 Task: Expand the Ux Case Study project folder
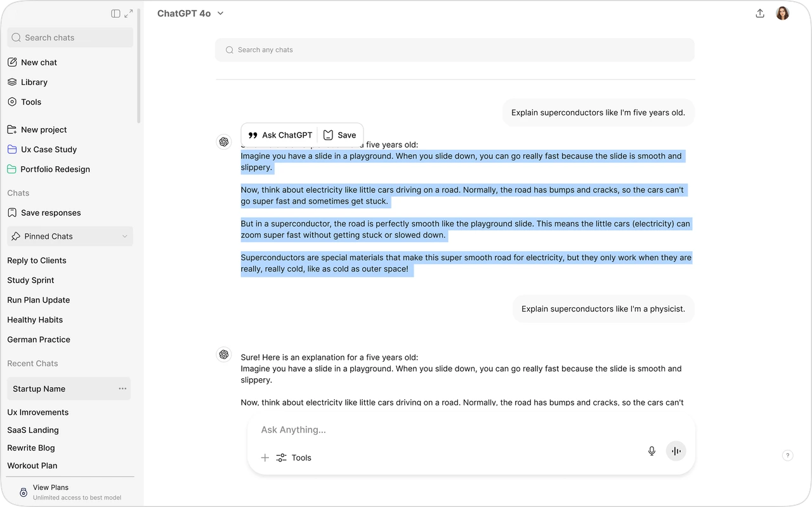pyautogui.click(x=49, y=149)
